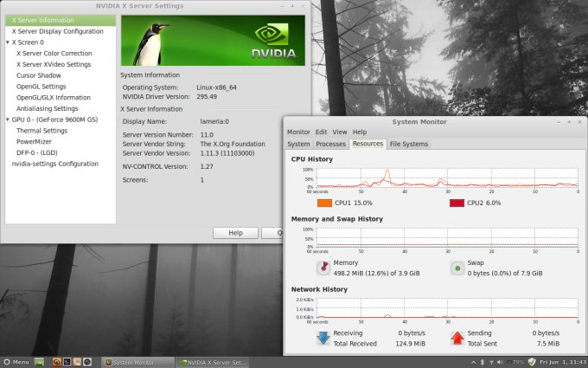Screen dimensions: 588x368
Task: Select DFP-0 - (LGD) display
Action: pos(36,153)
